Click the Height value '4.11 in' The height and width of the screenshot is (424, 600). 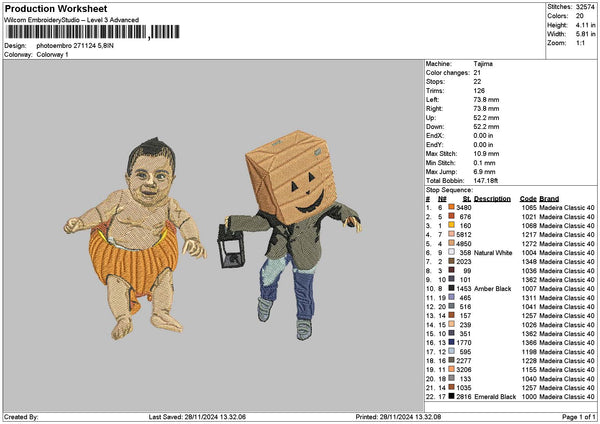click(585, 25)
